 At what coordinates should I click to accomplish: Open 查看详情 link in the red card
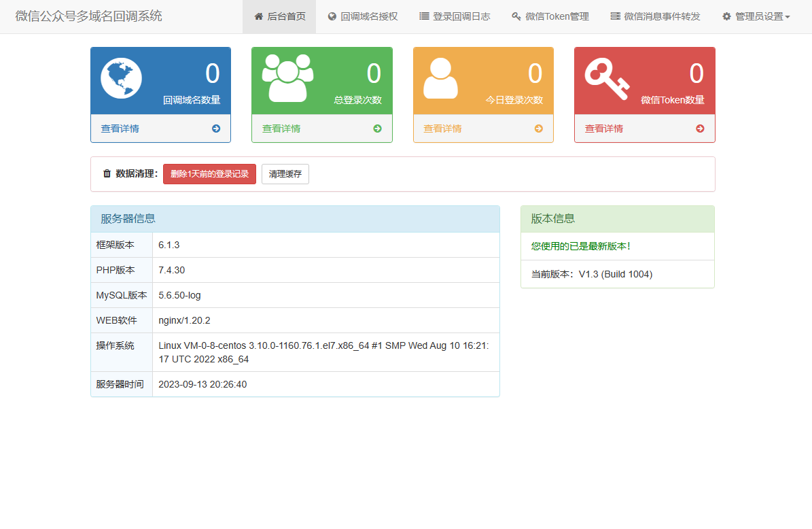[604, 129]
